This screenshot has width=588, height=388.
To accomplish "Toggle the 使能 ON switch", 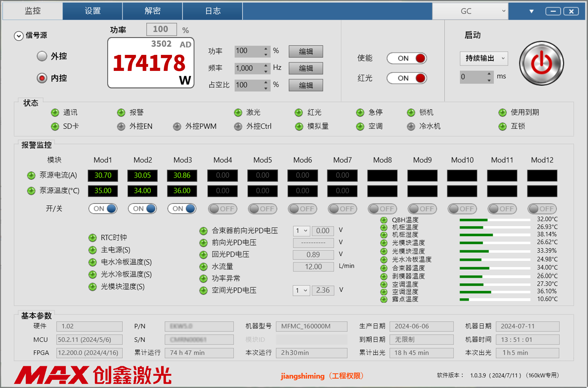I will (407, 58).
